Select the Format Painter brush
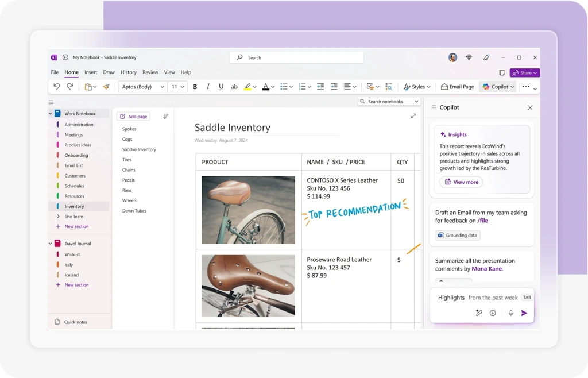This screenshot has width=588, height=378. [106, 87]
